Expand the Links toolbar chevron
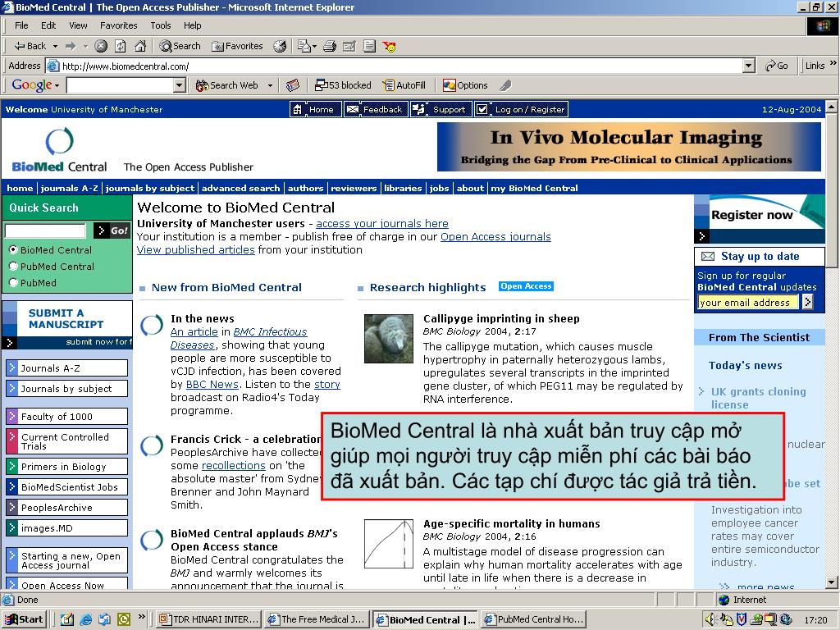The image size is (840, 630). click(x=833, y=63)
